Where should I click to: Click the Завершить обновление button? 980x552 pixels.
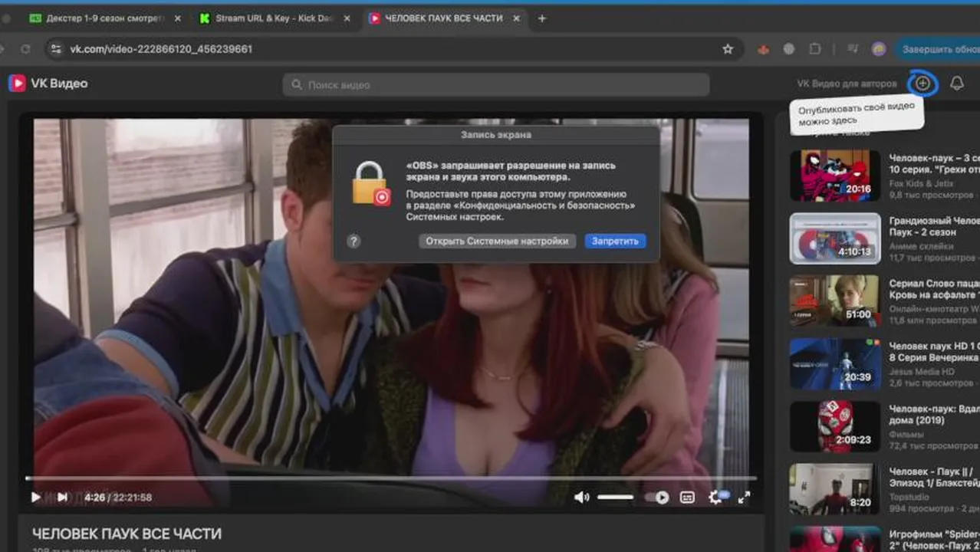pyautogui.click(x=937, y=49)
